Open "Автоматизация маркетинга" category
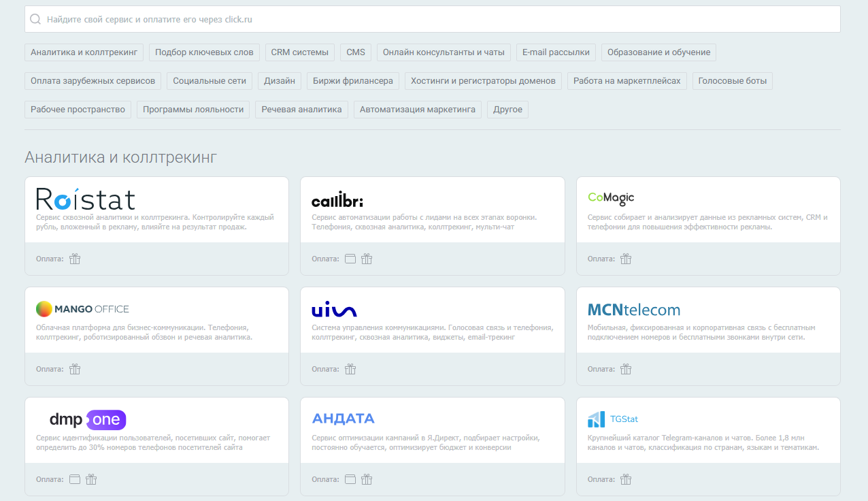 (x=418, y=110)
